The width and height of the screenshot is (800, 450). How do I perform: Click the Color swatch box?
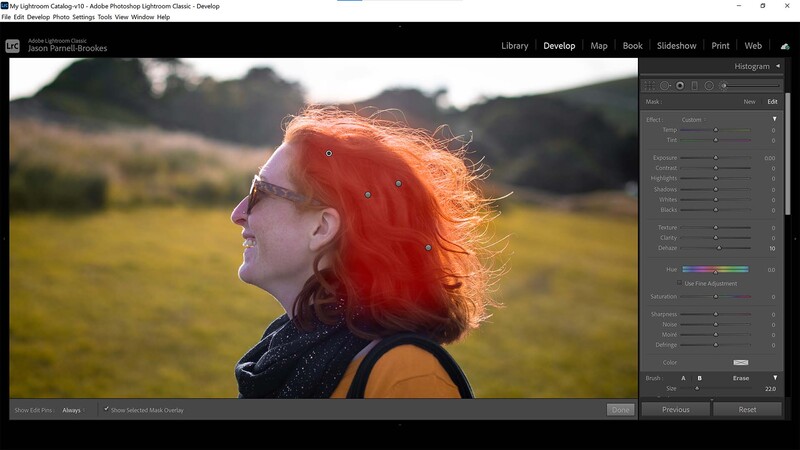coord(741,362)
